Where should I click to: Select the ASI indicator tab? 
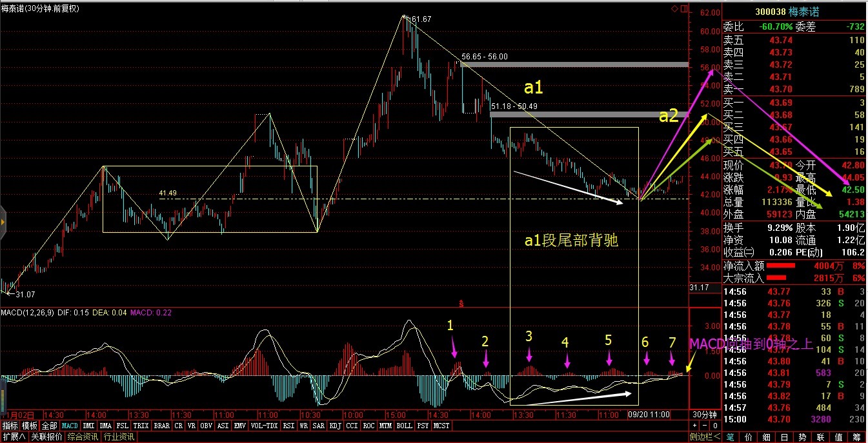223,426
